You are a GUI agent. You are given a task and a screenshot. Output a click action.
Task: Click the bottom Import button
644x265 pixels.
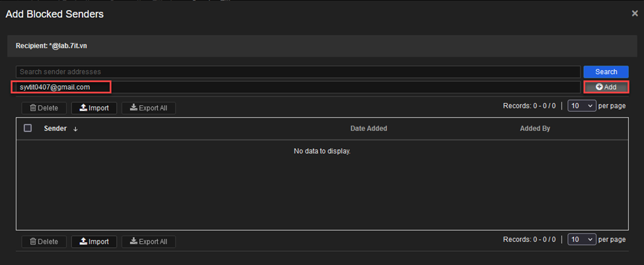pos(94,242)
